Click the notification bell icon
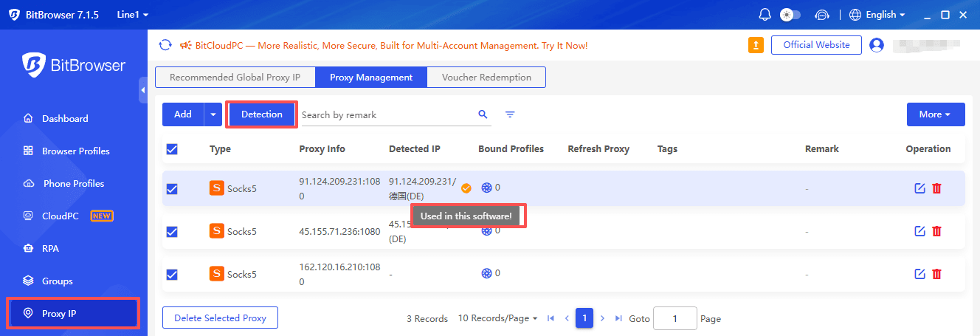Image resolution: width=980 pixels, height=336 pixels. [765, 15]
